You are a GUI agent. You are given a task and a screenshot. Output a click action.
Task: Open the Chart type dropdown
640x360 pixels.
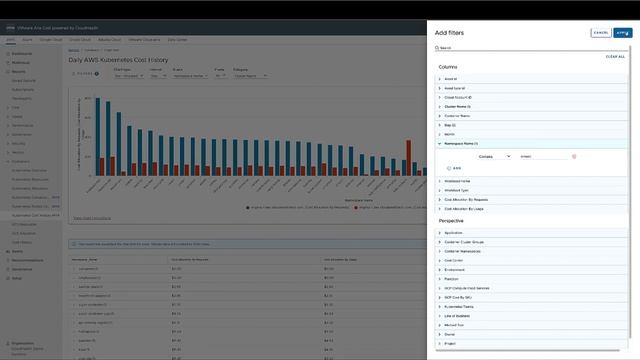[x=129, y=76]
